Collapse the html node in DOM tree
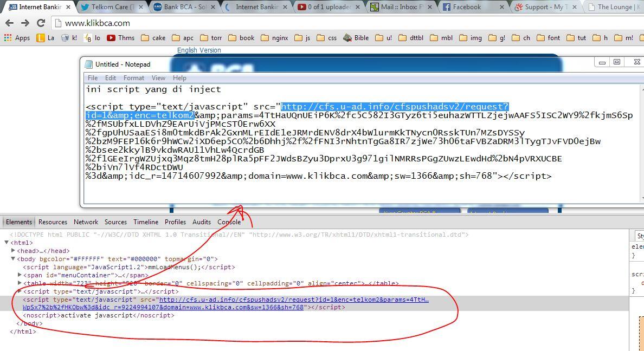The width and height of the screenshot is (644, 351). (x=7, y=243)
